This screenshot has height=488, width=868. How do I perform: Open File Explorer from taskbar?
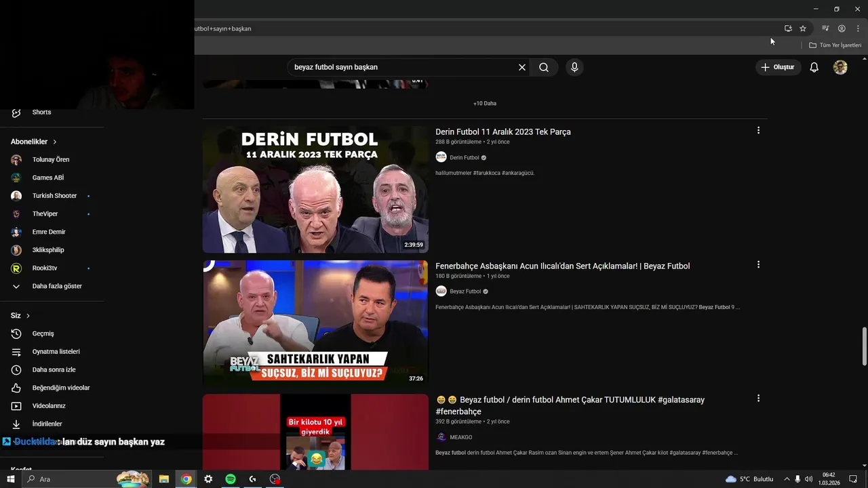coord(164,479)
